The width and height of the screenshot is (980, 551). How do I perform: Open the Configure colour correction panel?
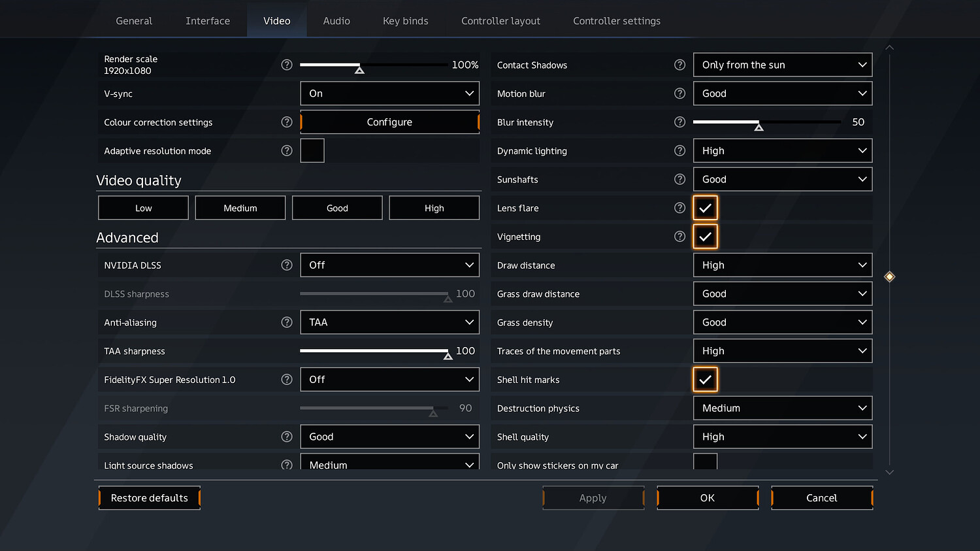point(389,122)
